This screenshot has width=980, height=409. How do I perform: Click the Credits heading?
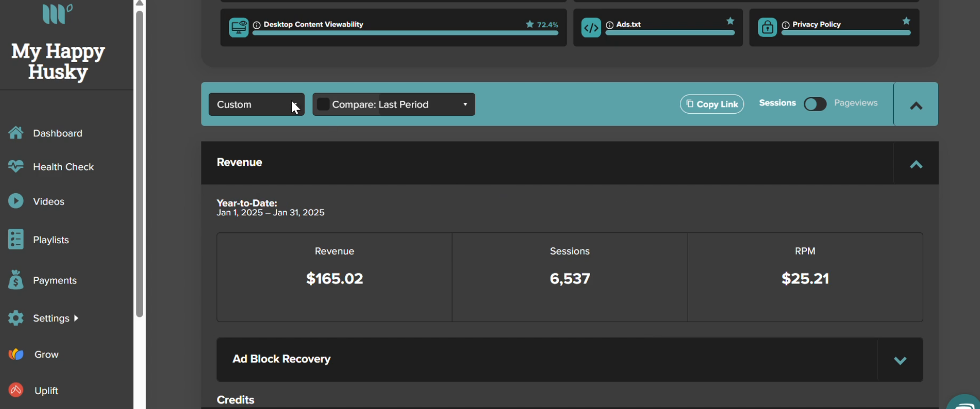236,400
